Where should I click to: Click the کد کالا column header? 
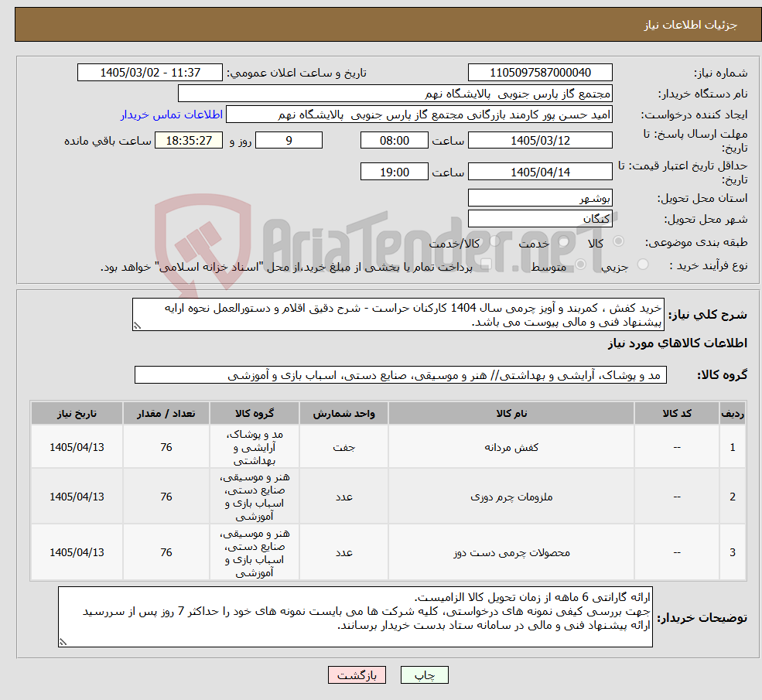coord(676,413)
